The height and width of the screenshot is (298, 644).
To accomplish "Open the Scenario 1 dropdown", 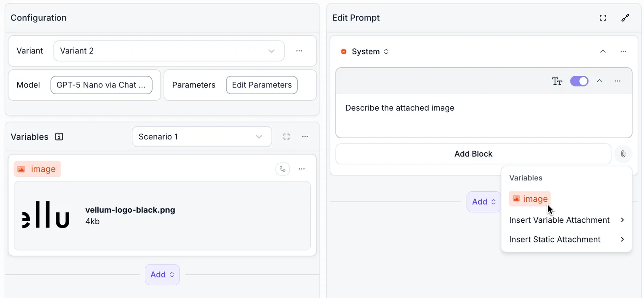I will pos(202,137).
